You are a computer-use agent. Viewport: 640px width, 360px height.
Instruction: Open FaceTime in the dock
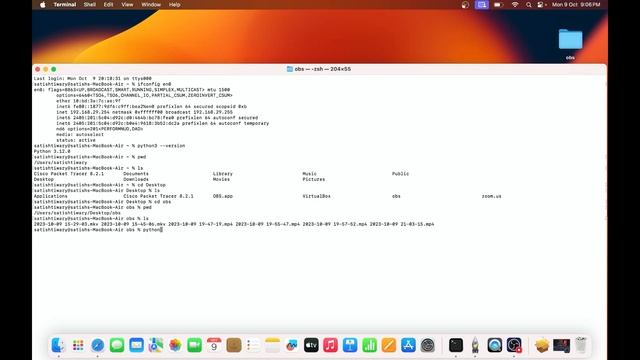pos(194,345)
